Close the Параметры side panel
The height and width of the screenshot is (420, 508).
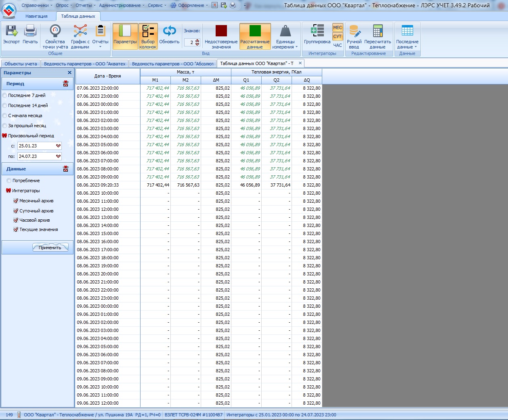69,73
